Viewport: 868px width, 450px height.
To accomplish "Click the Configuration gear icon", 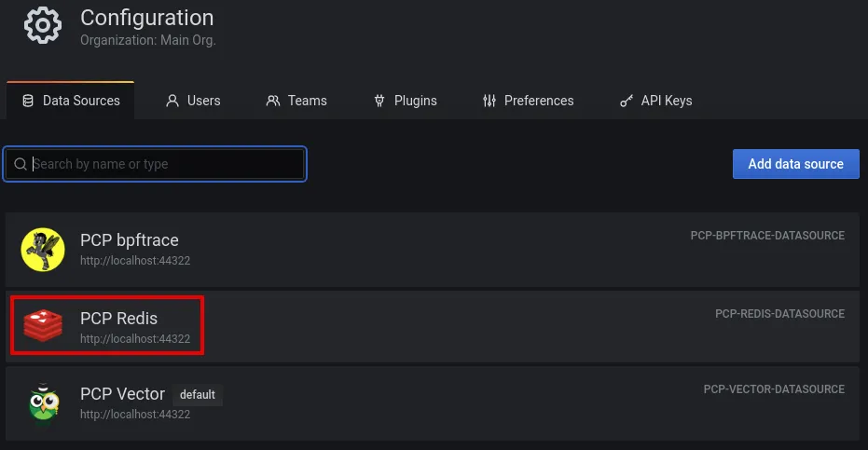I will point(42,26).
